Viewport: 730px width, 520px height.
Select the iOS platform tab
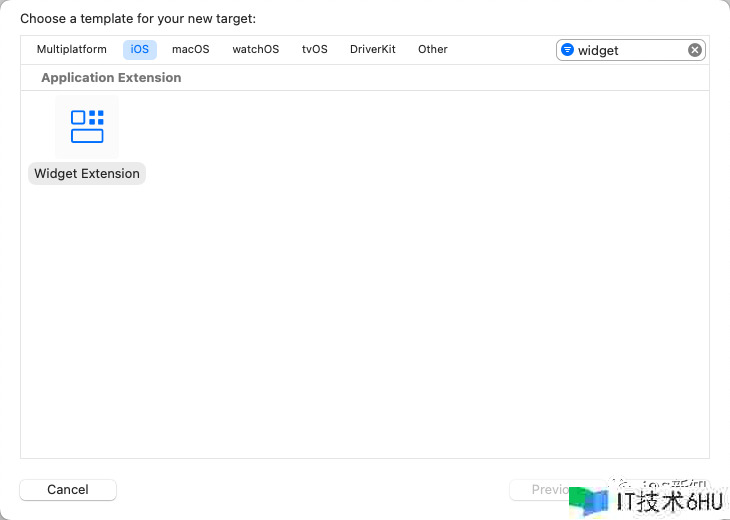pyautogui.click(x=139, y=49)
